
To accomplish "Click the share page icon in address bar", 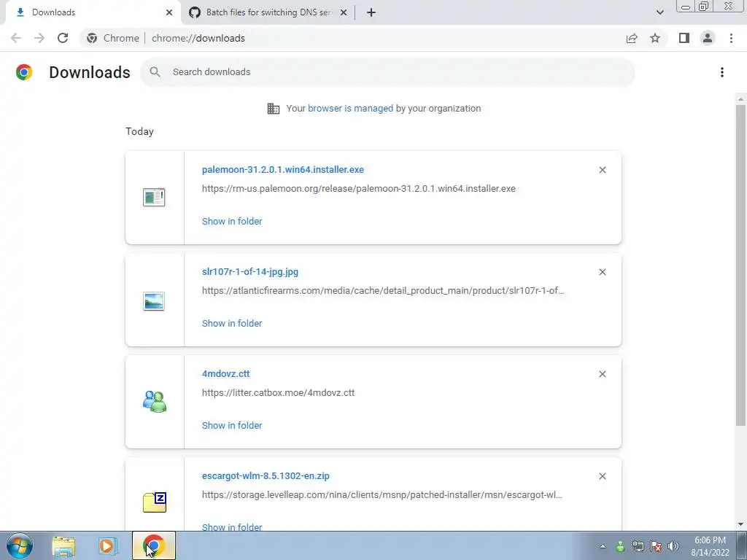I will click(x=632, y=38).
